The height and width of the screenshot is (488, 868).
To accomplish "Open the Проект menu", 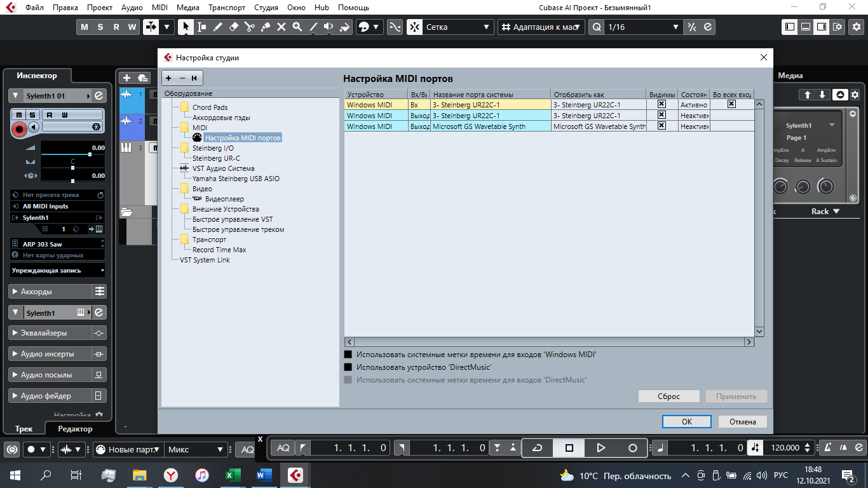I will pos(100,8).
